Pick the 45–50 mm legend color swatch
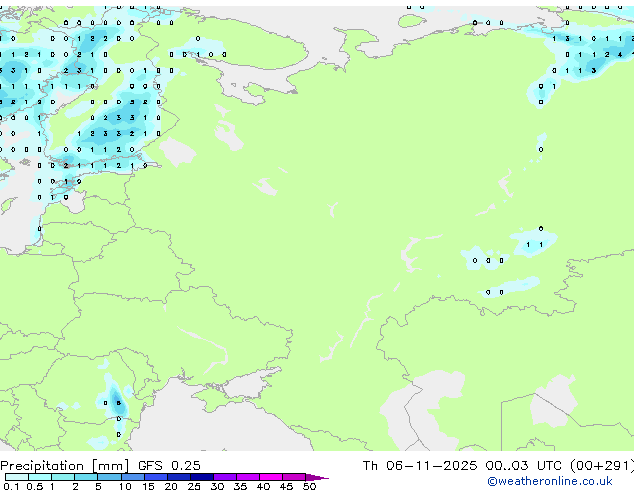 click(294, 477)
